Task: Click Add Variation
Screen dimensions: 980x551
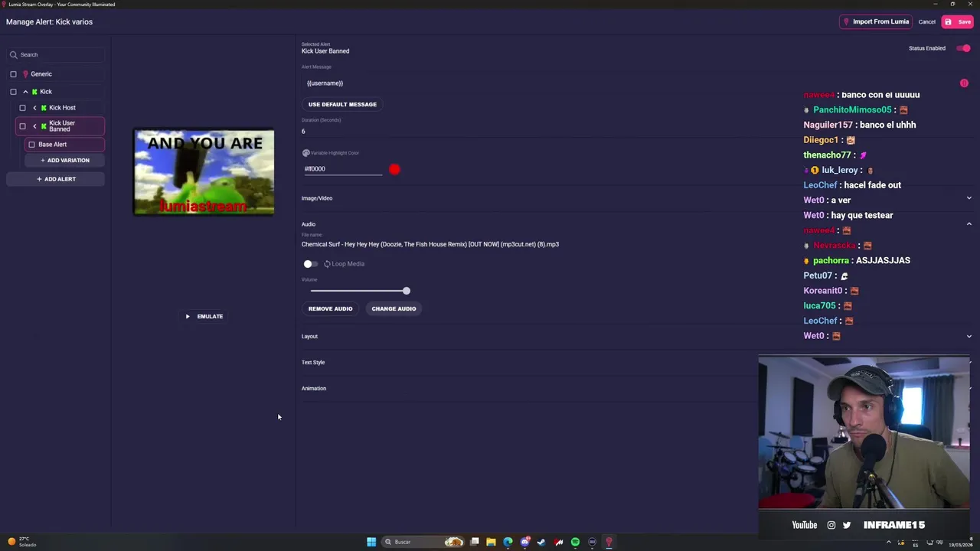Action: (x=64, y=161)
